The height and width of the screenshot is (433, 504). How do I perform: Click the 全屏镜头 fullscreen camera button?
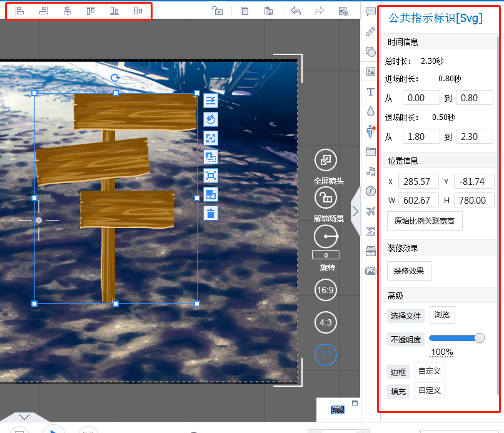[326, 160]
